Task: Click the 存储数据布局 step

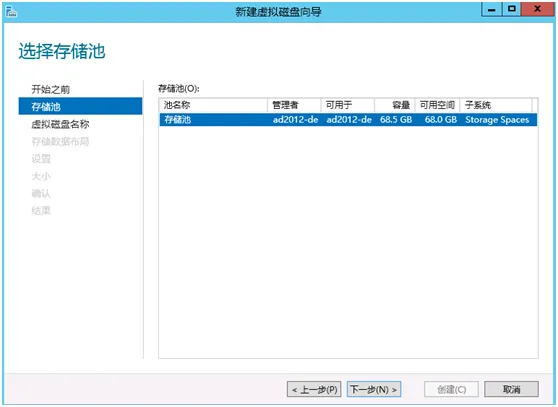Action: [60, 142]
